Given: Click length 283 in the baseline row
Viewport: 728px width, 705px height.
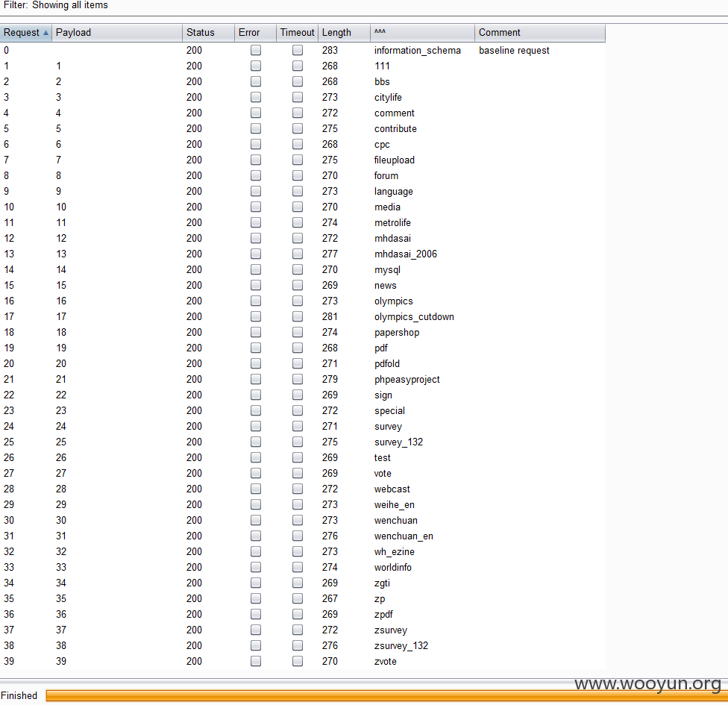Looking at the screenshot, I should 330,50.
